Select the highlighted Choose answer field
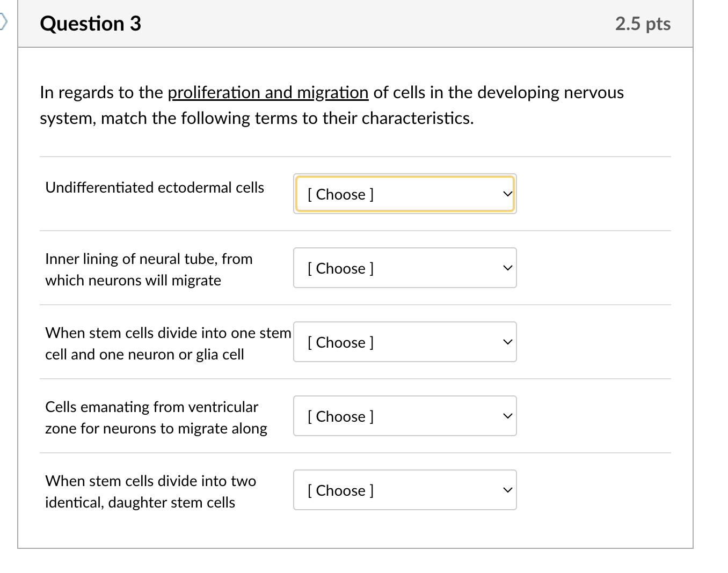This screenshot has width=728, height=573. 376,194
